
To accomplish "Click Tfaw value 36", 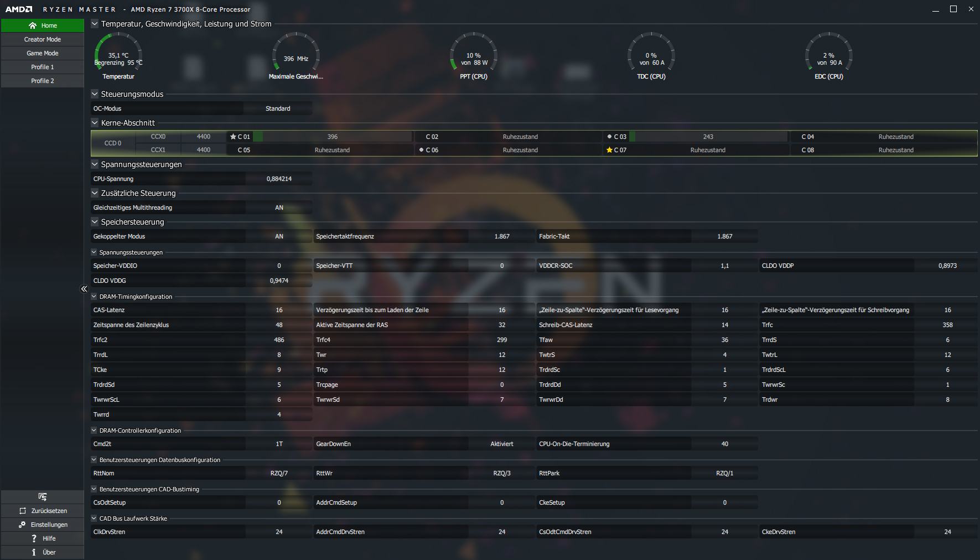I will click(725, 340).
